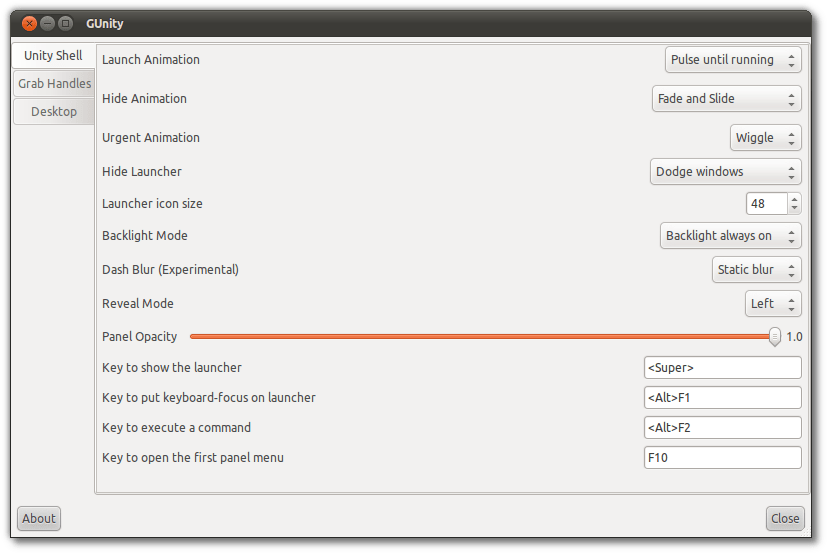828x554 pixels.
Task: Click the <Alt>F2 execute command field
Action: [x=722, y=428]
